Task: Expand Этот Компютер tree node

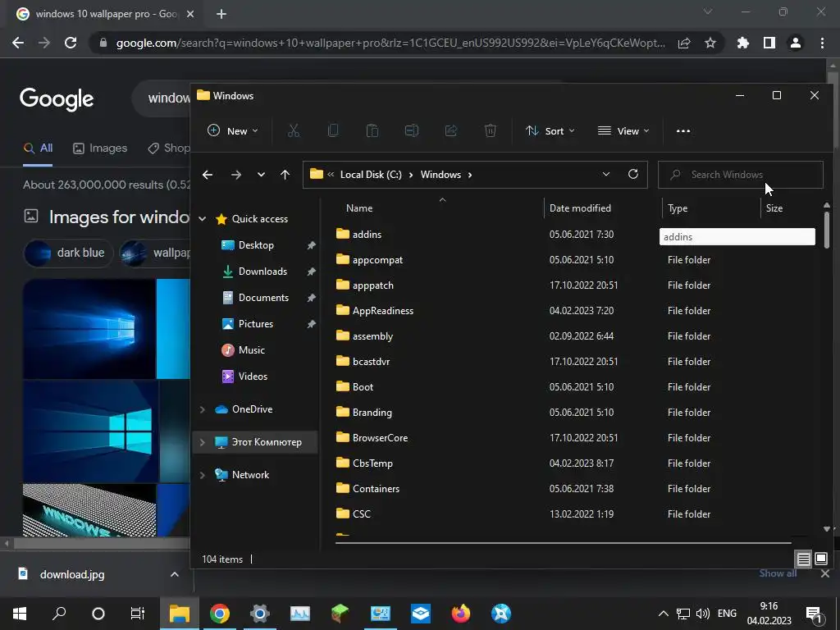Action: [203, 442]
